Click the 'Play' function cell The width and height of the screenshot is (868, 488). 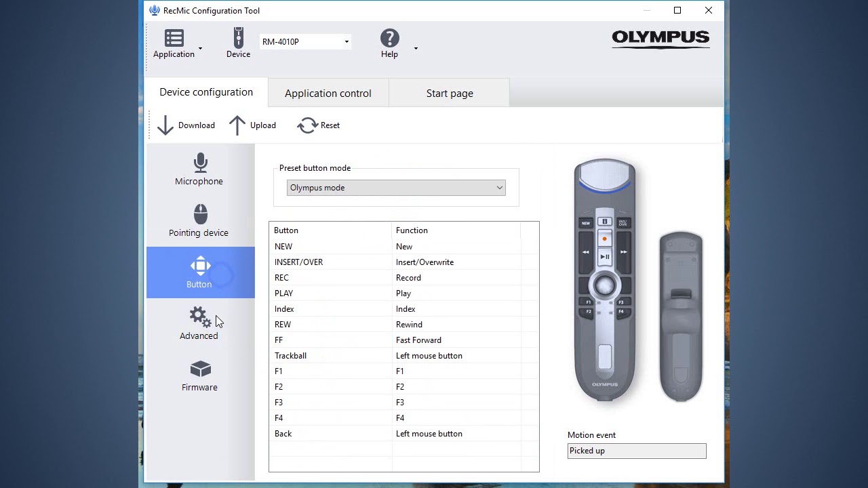(456, 293)
